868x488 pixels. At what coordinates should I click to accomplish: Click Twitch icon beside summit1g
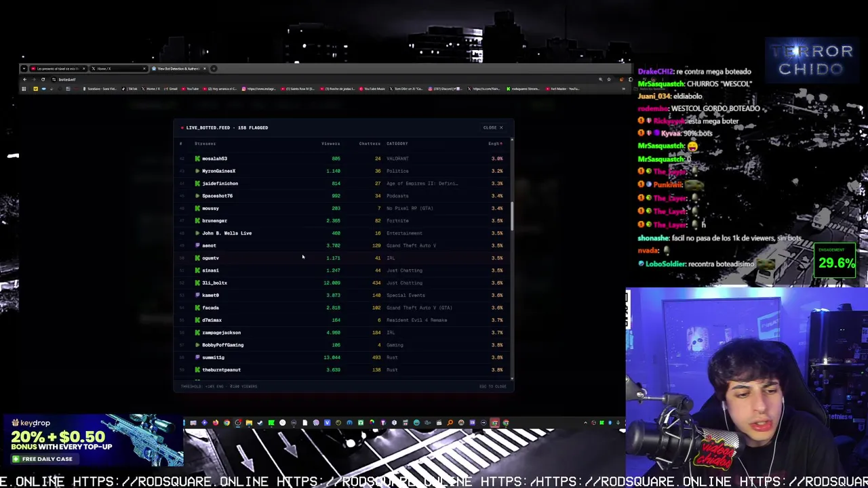point(197,357)
